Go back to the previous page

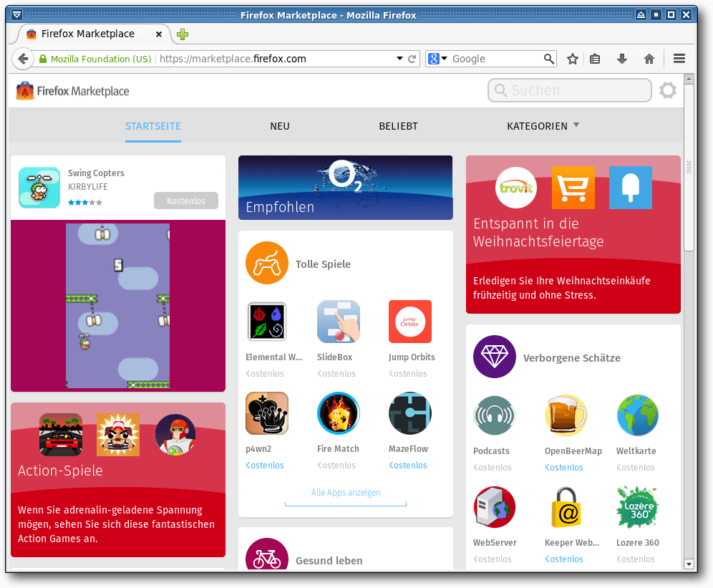[x=22, y=59]
